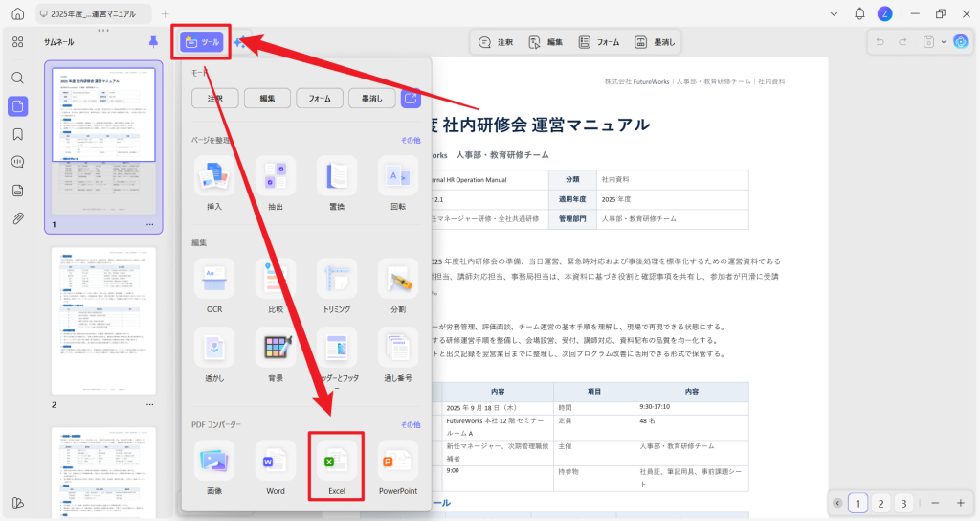Viewport: 980px width, 521px height.
Task: Open the bookmarks sidebar icon
Action: pyautogui.click(x=18, y=134)
